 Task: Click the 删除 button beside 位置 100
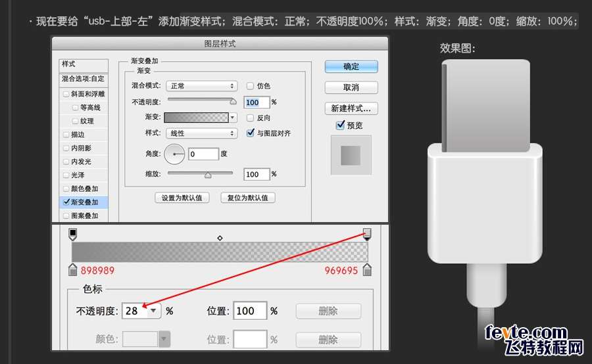click(x=328, y=311)
